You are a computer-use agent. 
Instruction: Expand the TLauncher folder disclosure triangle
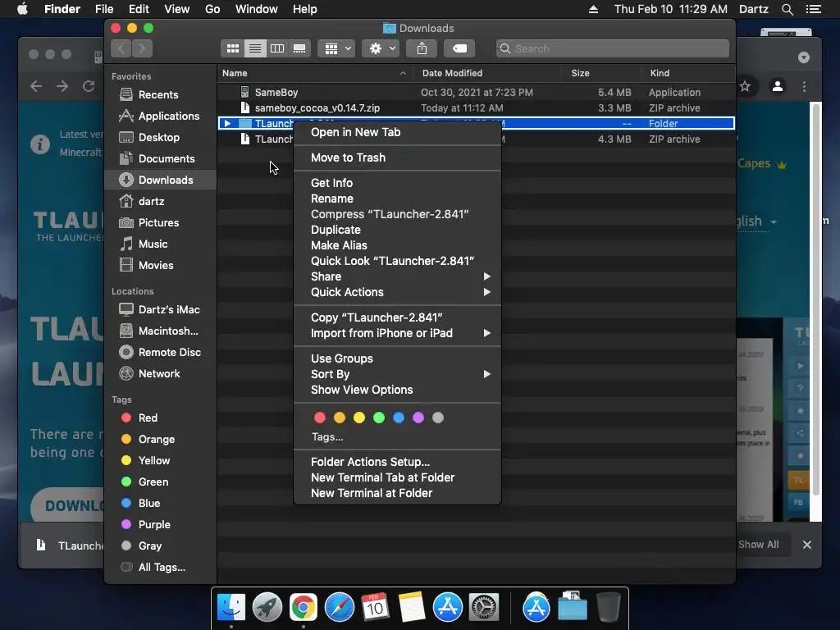click(228, 124)
